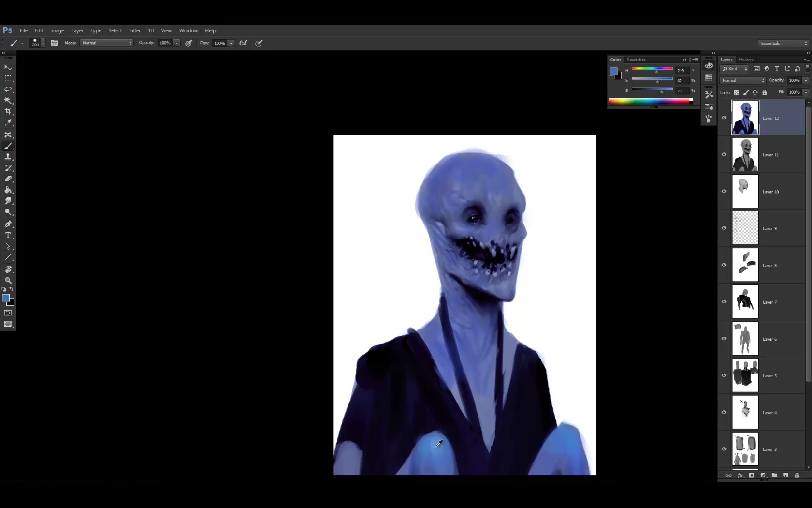Image resolution: width=812 pixels, height=508 pixels.
Task: Pick the Magic Wand tool
Action: coord(8,101)
